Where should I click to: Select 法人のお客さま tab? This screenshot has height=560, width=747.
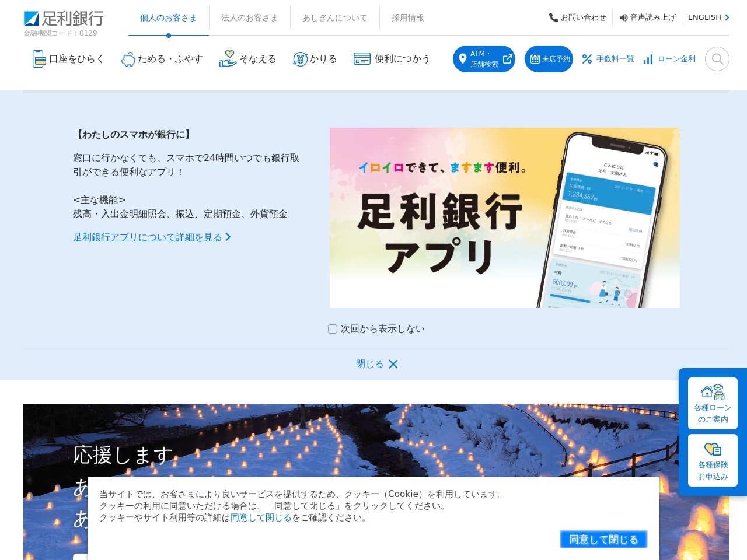(x=249, y=18)
